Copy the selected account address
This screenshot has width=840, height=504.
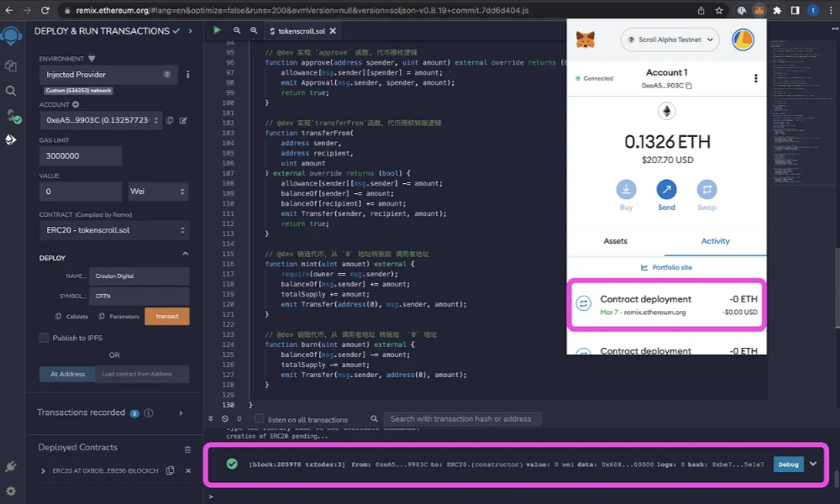(x=170, y=120)
